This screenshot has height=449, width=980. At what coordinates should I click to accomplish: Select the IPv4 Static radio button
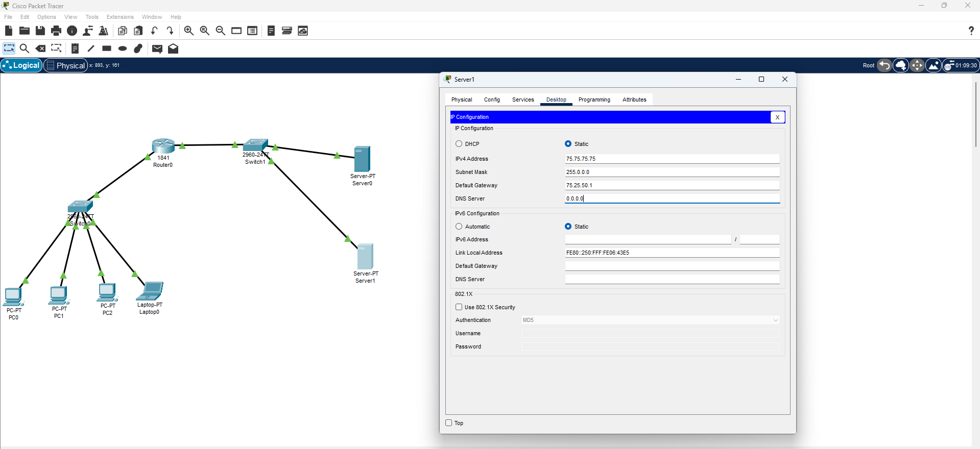click(568, 144)
